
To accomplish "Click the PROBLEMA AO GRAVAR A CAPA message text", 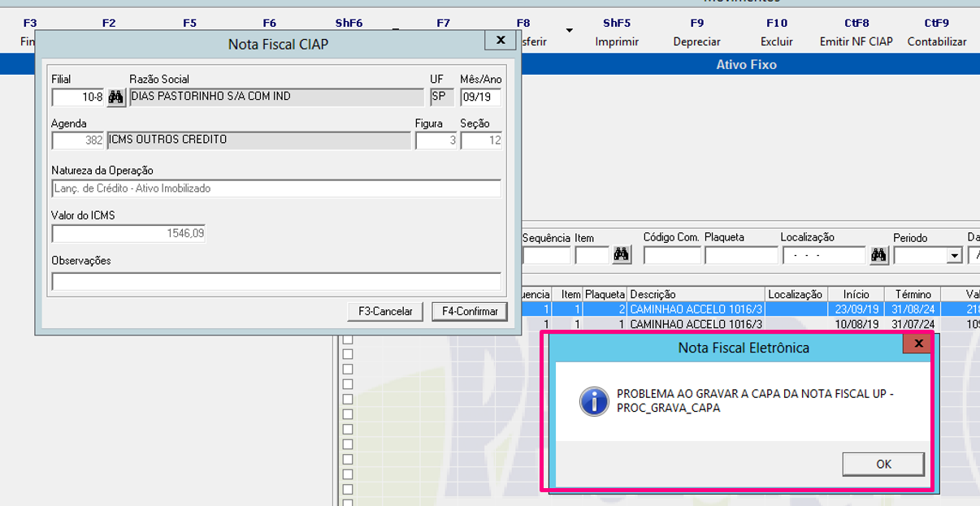I will [x=755, y=401].
